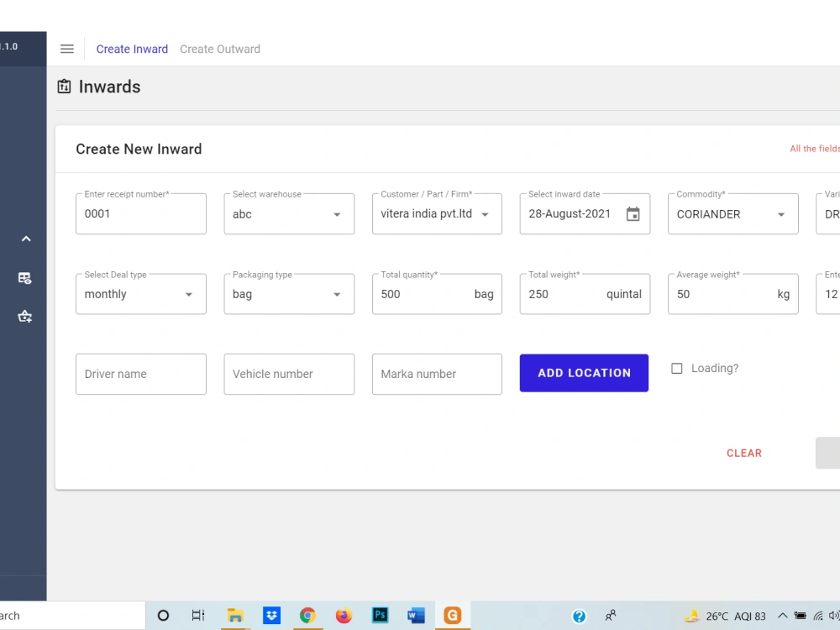Click the Create New Inward heading
This screenshot has width=840, height=630.
(x=139, y=149)
